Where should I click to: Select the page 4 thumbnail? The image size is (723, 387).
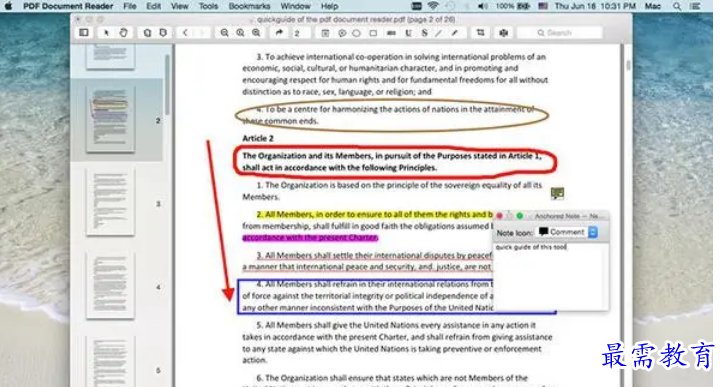(x=111, y=286)
